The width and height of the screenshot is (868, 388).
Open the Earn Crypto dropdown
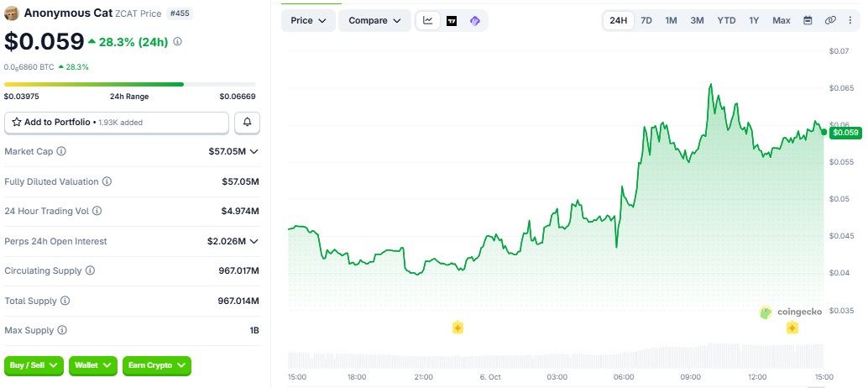point(157,365)
